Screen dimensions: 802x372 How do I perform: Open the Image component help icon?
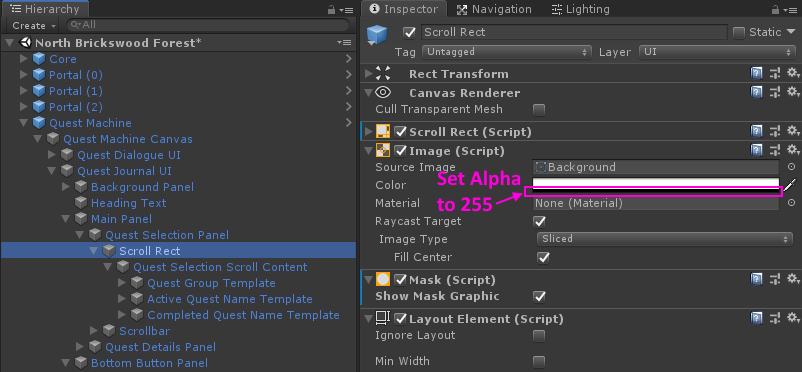756,150
